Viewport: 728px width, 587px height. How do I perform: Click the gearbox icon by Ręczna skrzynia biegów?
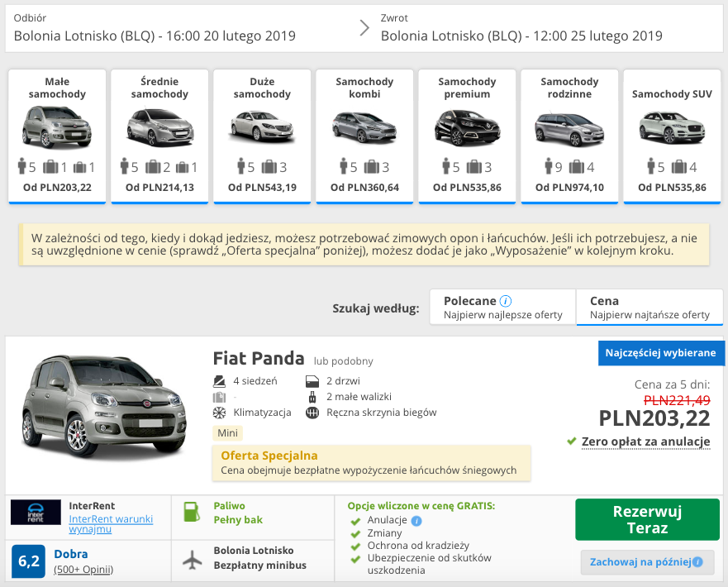point(312,413)
